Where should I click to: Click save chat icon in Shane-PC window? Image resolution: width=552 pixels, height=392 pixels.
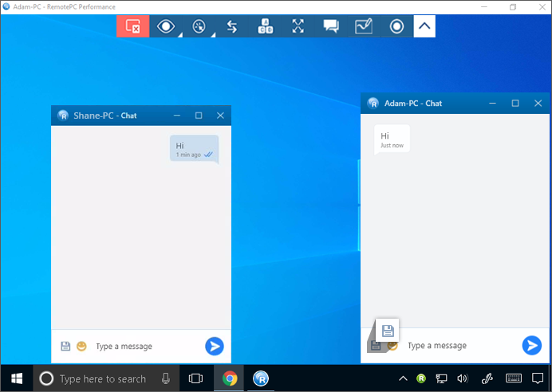[65, 346]
